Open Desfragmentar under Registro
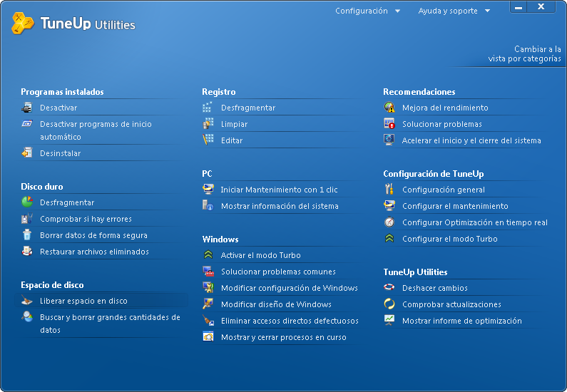The width and height of the screenshot is (567, 392). tap(248, 108)
